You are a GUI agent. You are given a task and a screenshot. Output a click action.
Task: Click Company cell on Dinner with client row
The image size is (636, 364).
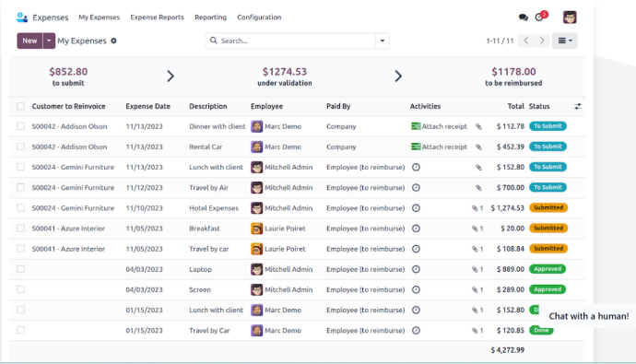point(341,126)
